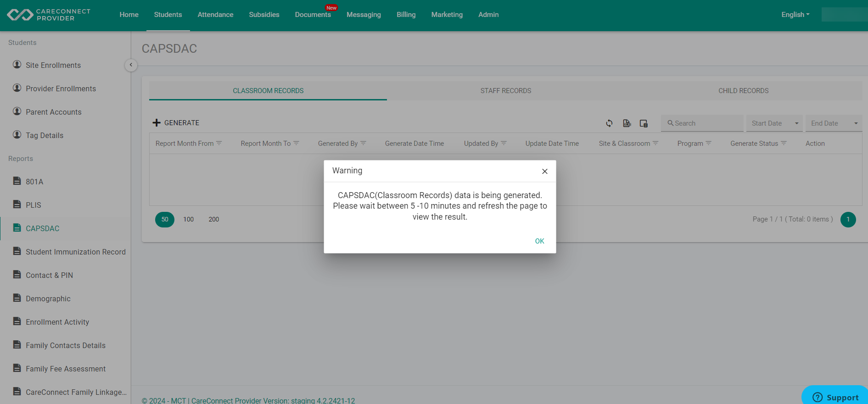
Task: Click the Demographic report document icon
Action: (17, 298)
